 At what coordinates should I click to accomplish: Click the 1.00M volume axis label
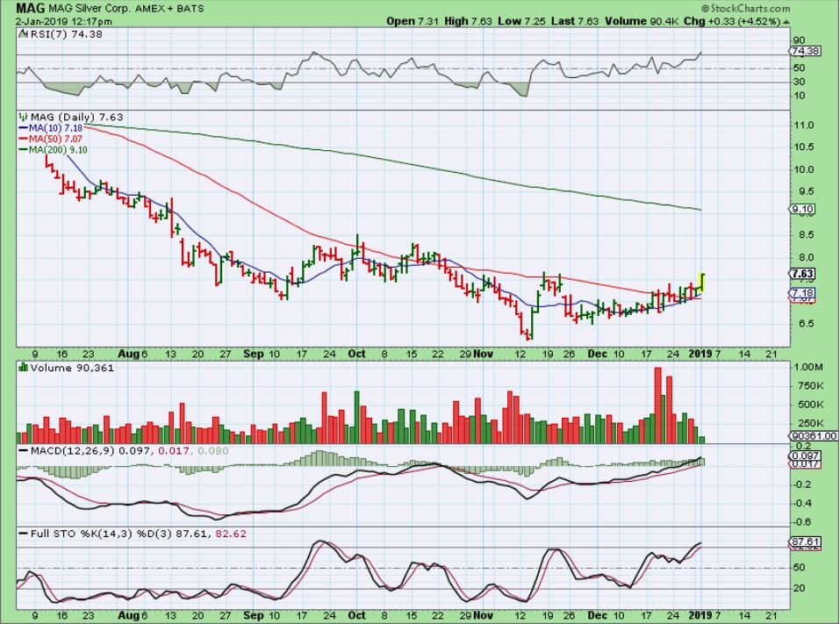point(809,368)
